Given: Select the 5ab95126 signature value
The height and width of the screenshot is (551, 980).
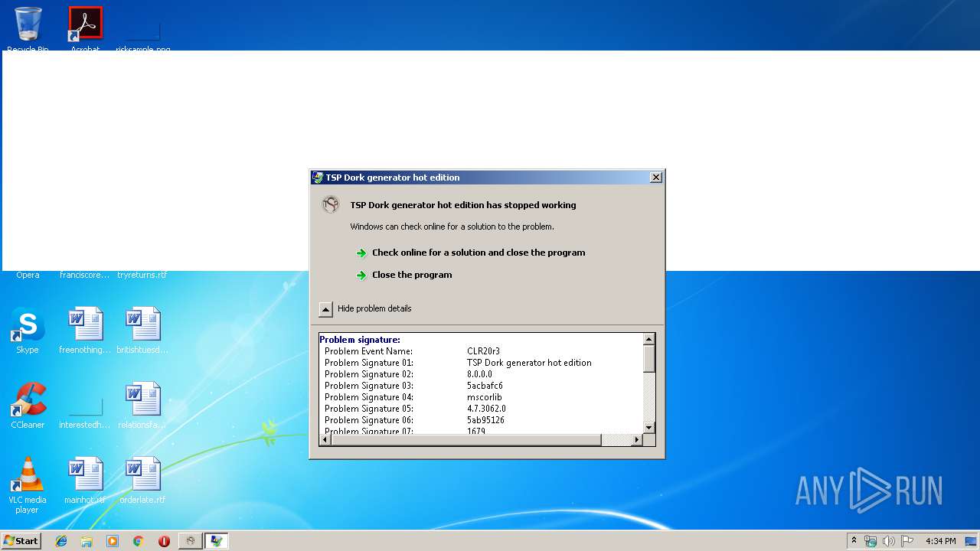Looking at the screenshot, I should click(x=485, y=420).
